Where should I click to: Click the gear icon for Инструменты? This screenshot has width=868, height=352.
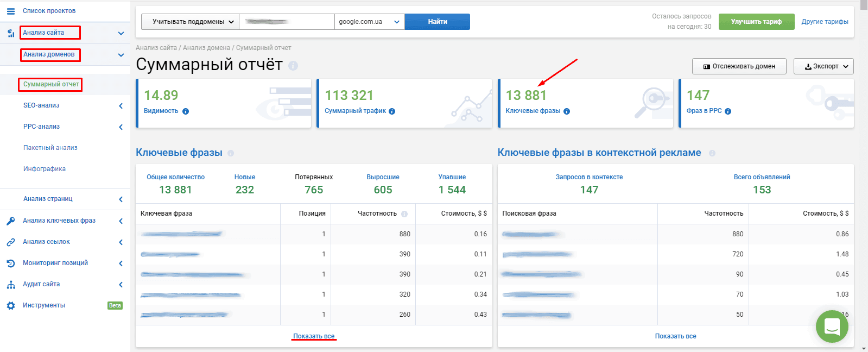tap(10, 306)
